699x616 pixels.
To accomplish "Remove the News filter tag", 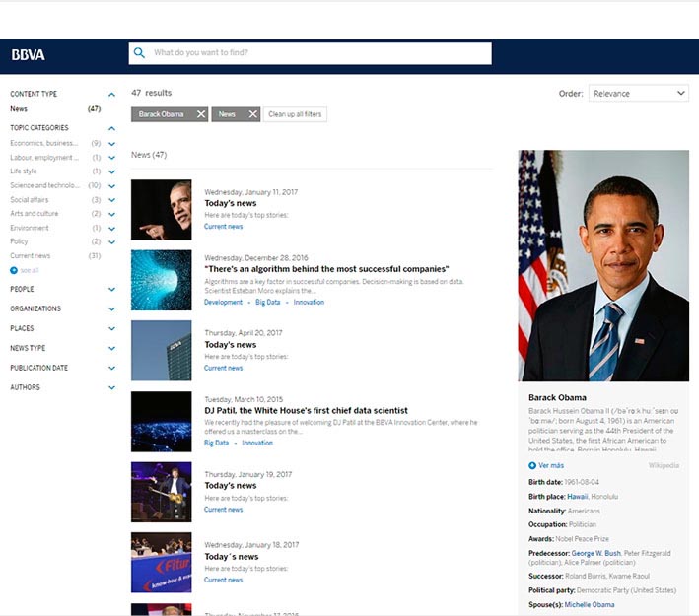I will pos(252,114).
